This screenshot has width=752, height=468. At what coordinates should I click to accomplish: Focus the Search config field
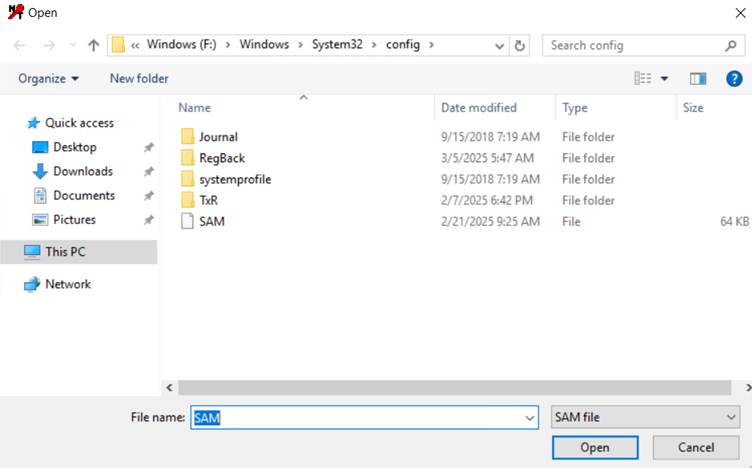644,46
